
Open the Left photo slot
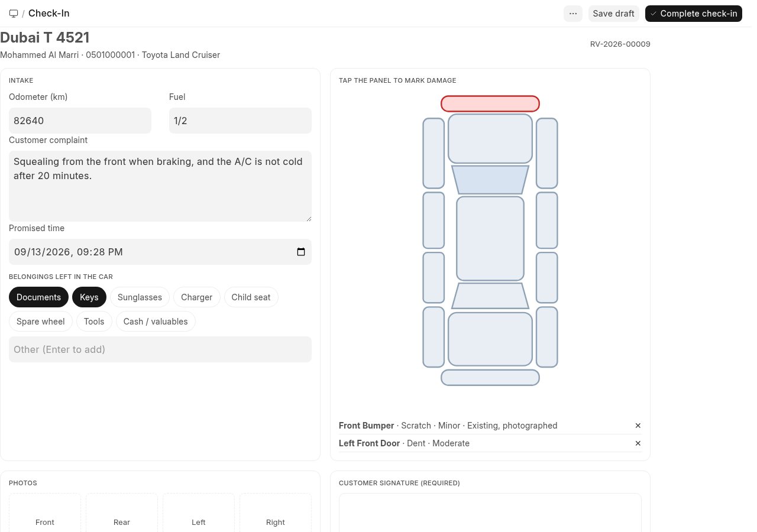[x=199, y=513]
